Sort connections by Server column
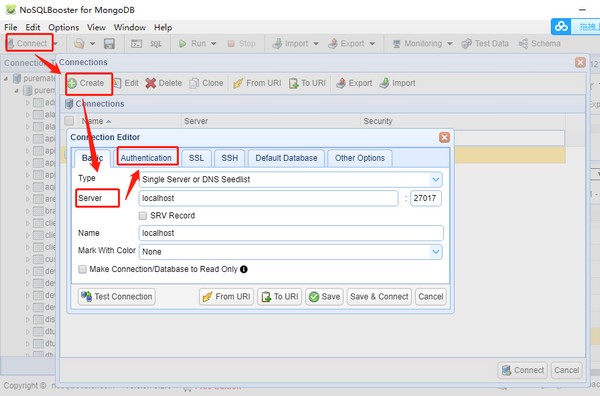This screenshot has height=396, width=600. [x=271, y=121]
